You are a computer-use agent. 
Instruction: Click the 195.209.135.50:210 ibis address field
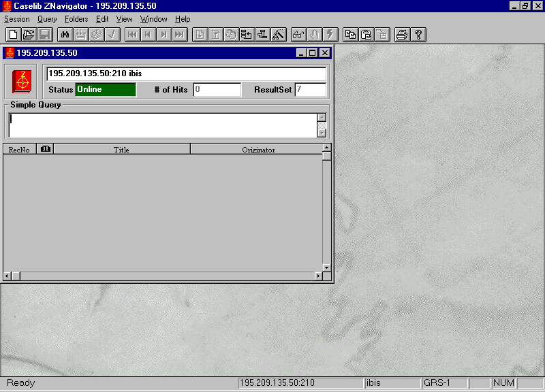coord(187,73)
